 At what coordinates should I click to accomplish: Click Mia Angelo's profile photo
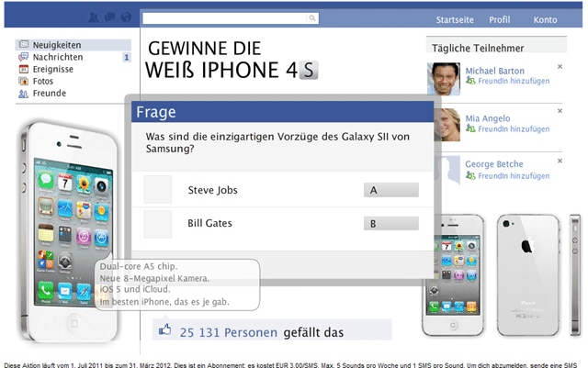447,125
